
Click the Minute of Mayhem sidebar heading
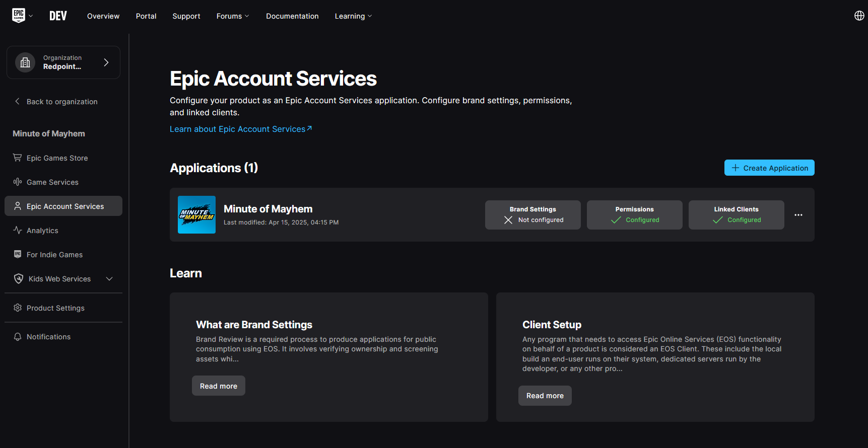(49, 133)
